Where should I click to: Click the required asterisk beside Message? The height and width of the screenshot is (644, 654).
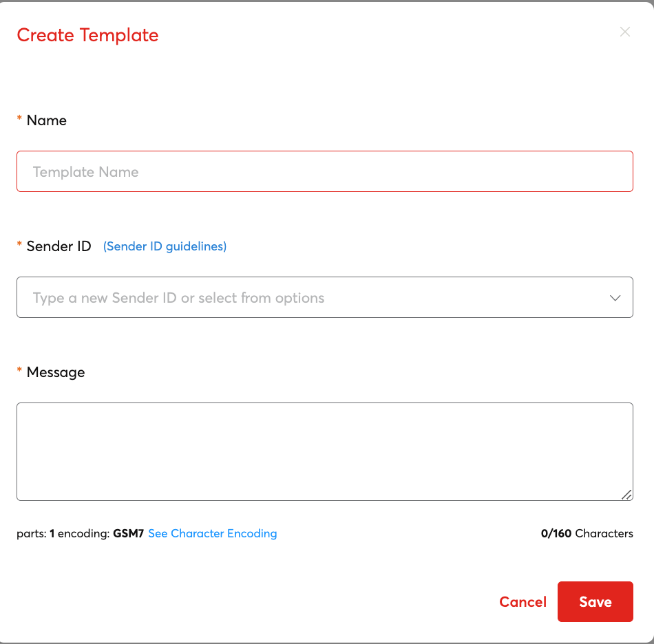click(19, 372)
